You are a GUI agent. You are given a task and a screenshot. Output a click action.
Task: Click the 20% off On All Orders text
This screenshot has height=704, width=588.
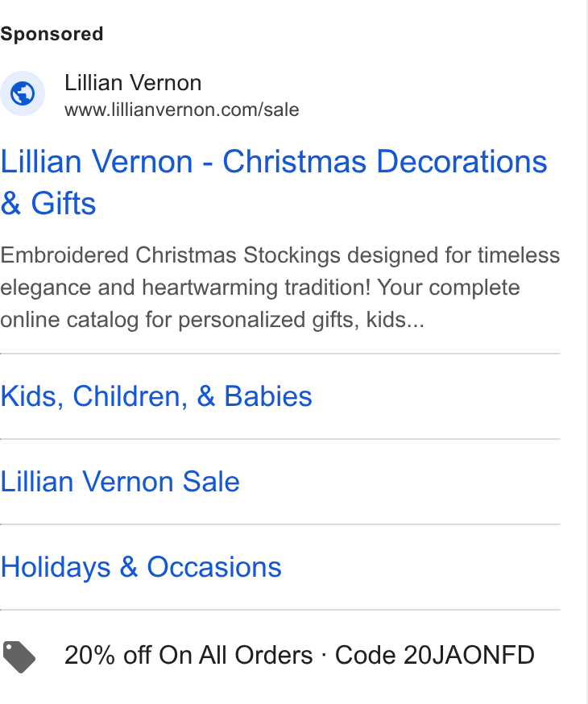point(188,655)
